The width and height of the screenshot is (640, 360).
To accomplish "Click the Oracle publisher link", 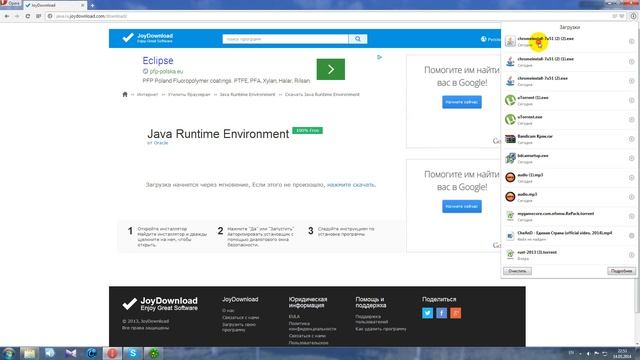I will tap(161, 143).
